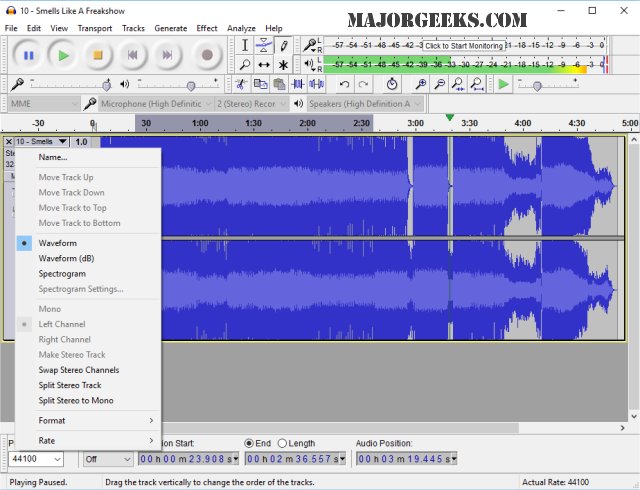640x490 pixels.
Task: Open the File menu
Action: click(x=11, y=28)
